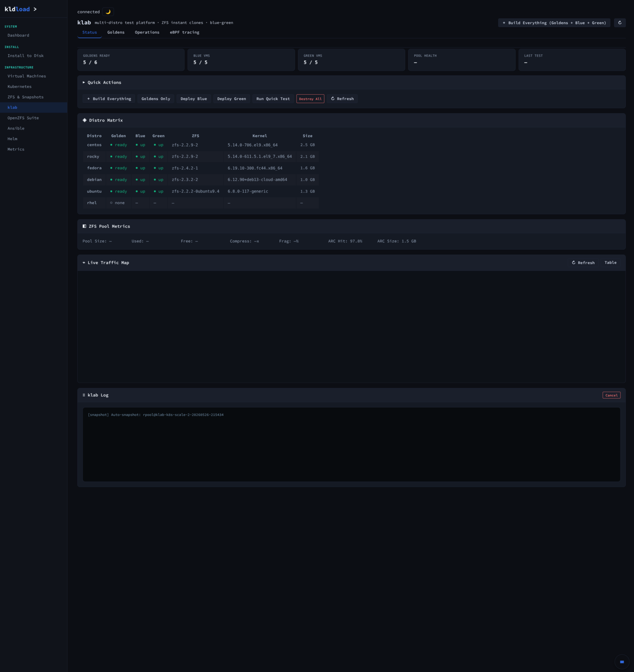Open ZFS & Snapshots in sidebar
The image size is (634, 672).
tap(25, 97)
